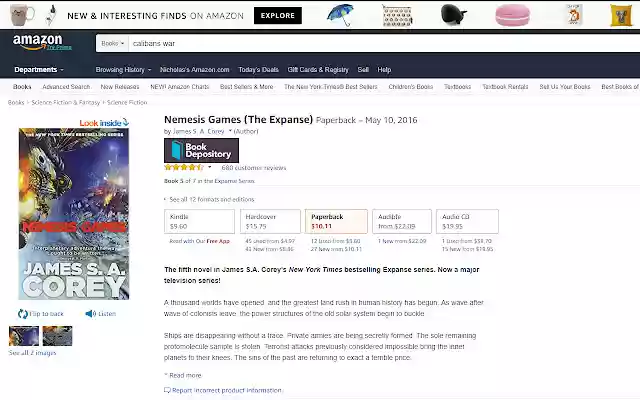
Task: Open the star rating breakdown arrow
Action: 210,167
